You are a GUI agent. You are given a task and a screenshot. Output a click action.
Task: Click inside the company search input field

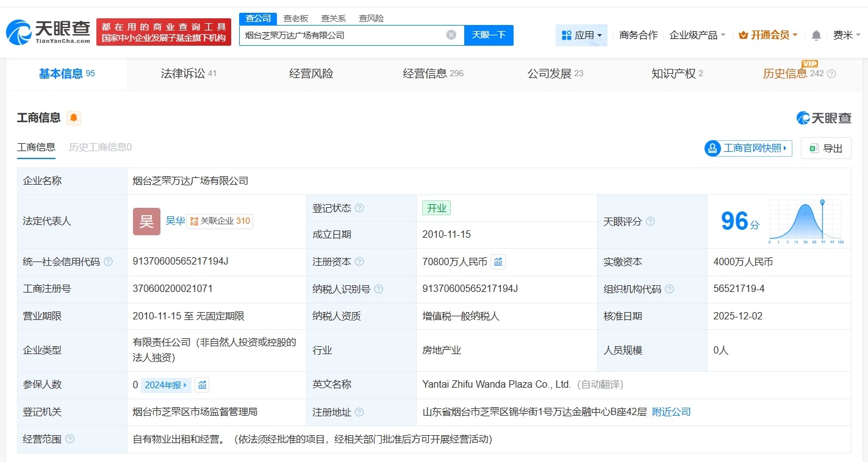[x=335, y=35]
